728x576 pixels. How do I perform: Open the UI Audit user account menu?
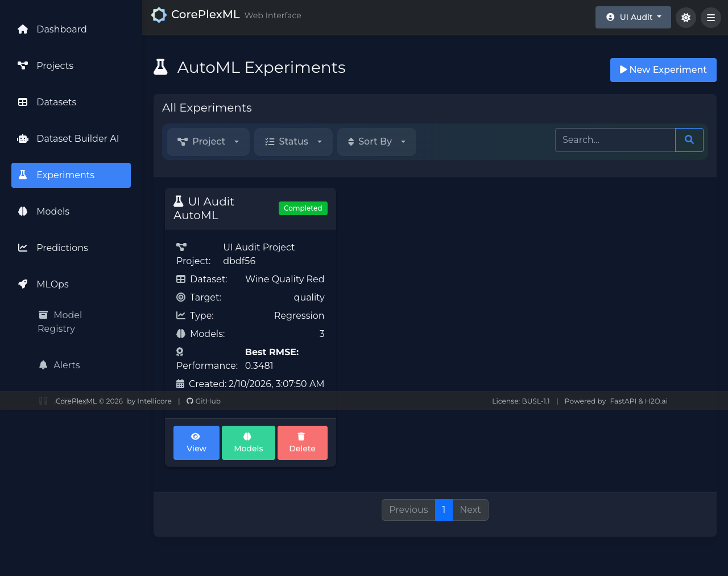pyautogui.click(x=633, y=18)
